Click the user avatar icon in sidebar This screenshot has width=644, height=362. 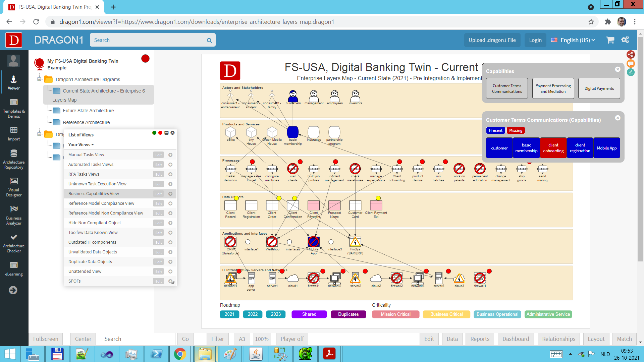[13, 61]
